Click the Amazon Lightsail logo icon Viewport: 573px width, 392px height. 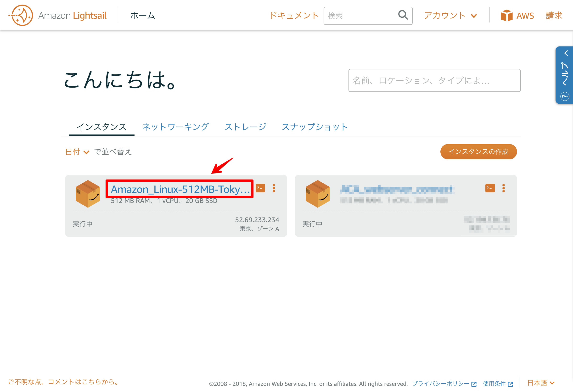click(21, 15)
